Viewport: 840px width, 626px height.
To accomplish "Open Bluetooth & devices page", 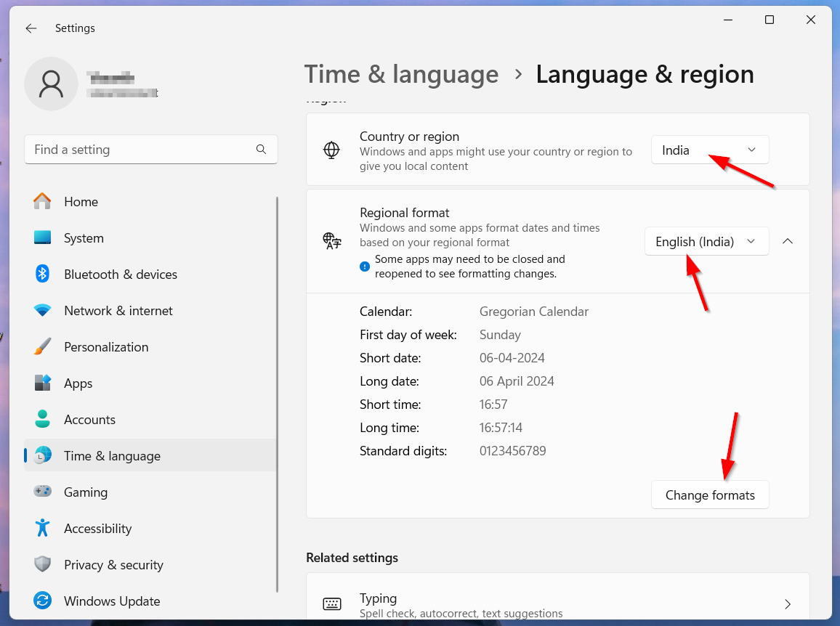I will pos(150,275).
